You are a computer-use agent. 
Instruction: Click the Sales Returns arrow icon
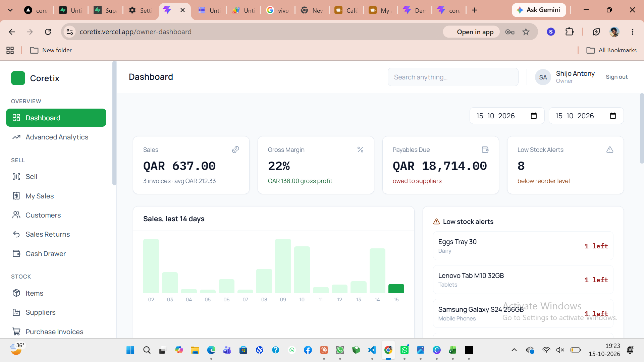click(x=16, y=234)
